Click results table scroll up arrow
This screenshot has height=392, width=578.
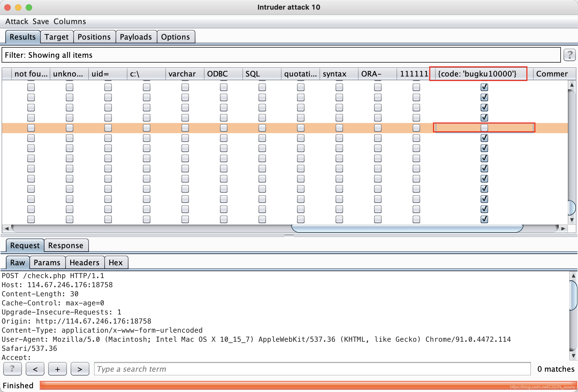click(572, 85)
